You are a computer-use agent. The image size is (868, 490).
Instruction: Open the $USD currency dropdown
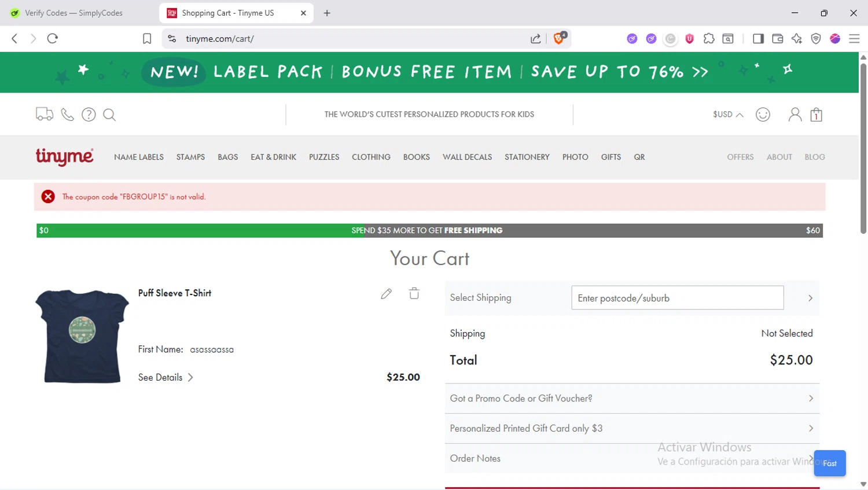point(728,115)
